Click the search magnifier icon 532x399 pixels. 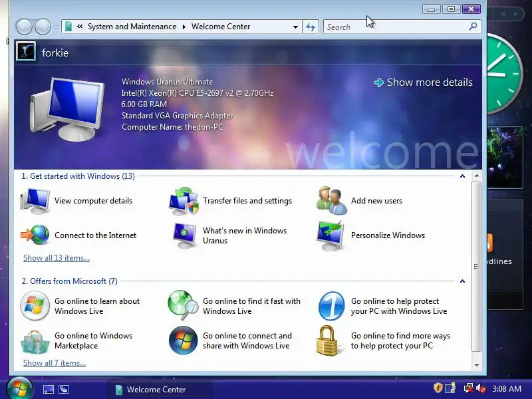point(473,26)
